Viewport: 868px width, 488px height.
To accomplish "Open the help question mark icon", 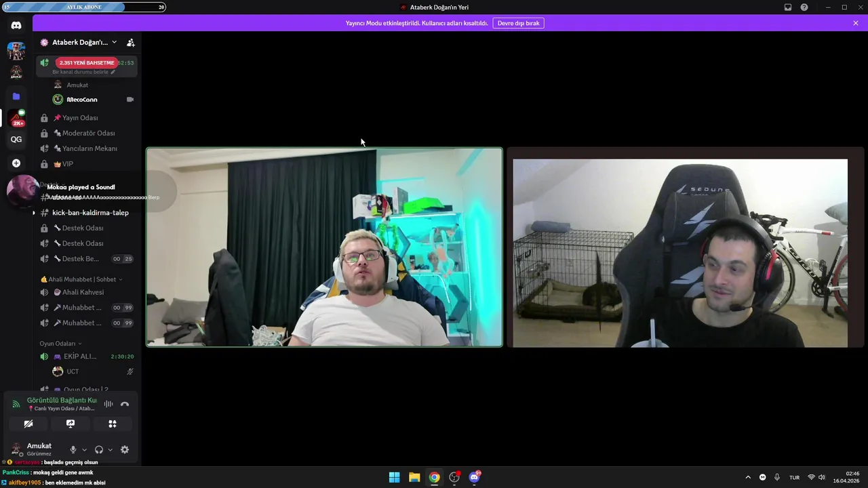I will coord(804,7).
